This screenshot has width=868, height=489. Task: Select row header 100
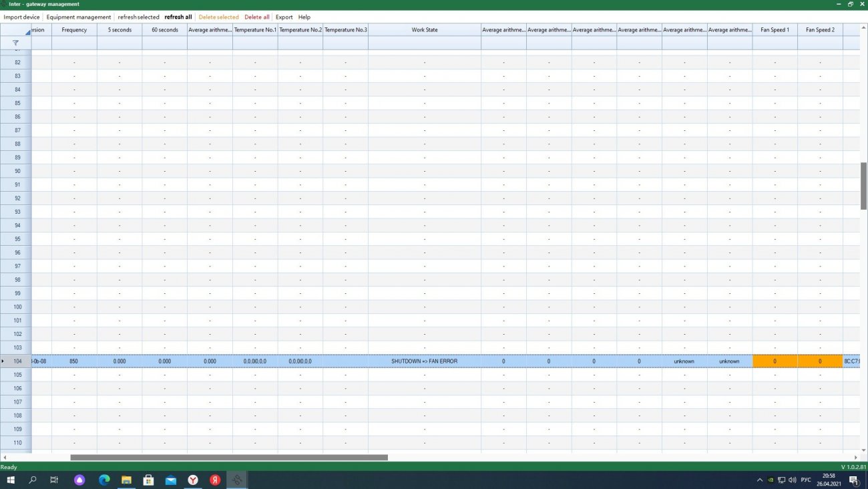pos(15,307)
